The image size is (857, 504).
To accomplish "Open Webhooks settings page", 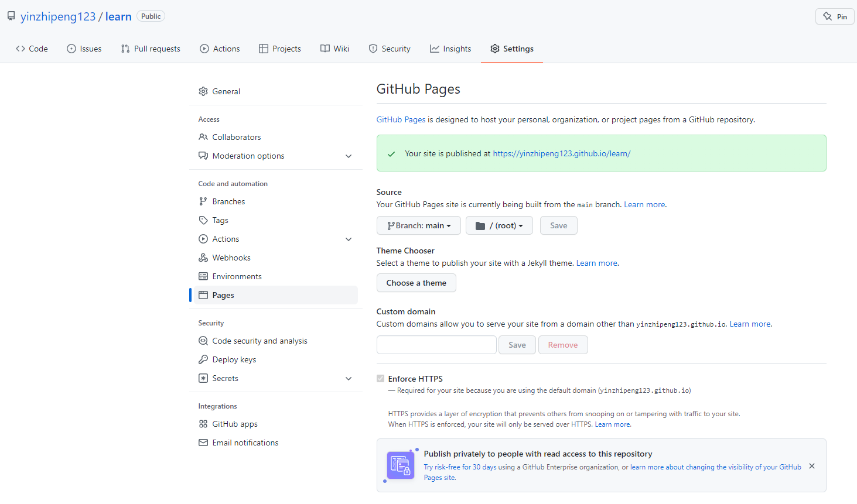I will click(x=274, y=258).
